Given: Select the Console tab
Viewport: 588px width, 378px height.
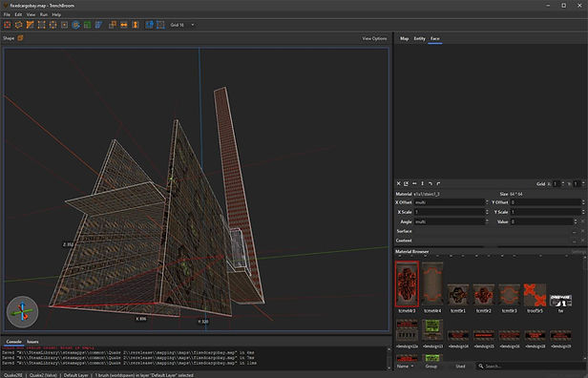Looking at the screenshot, I should [14, 342].
